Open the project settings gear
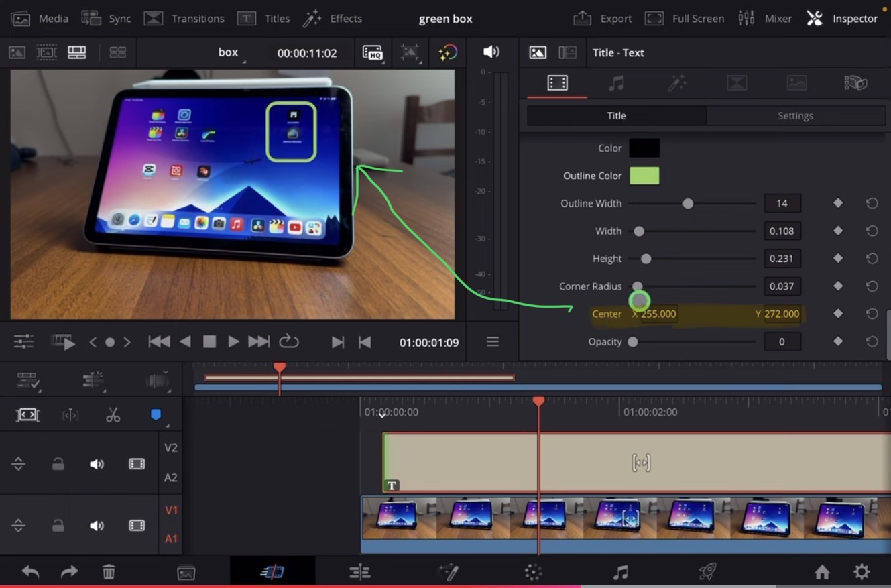 (x=862, y=572)
